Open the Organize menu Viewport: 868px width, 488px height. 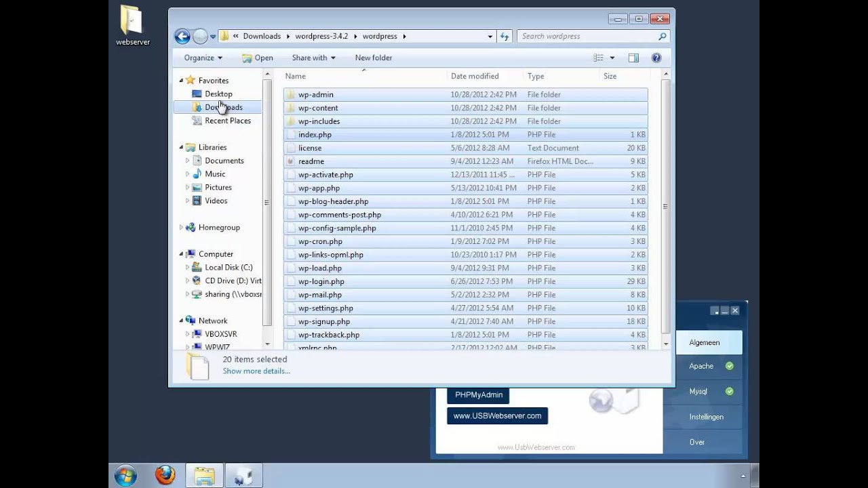tap(203, 58)
